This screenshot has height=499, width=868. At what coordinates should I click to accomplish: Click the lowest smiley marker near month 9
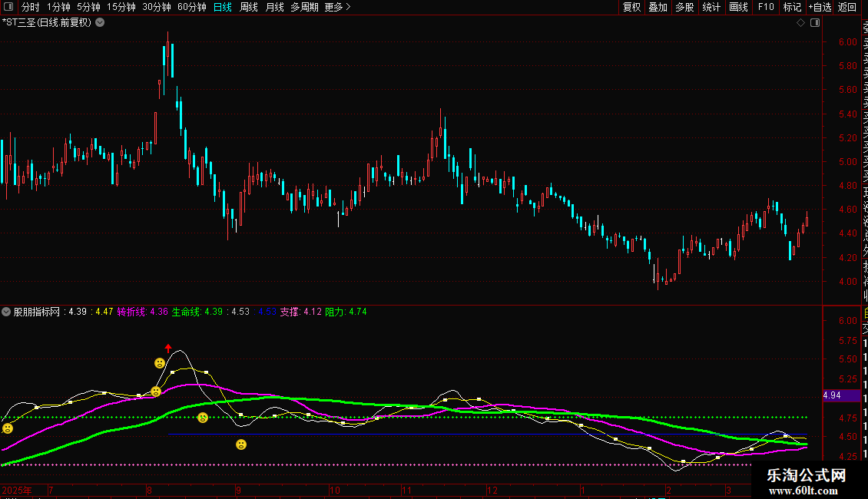[241, 444]
